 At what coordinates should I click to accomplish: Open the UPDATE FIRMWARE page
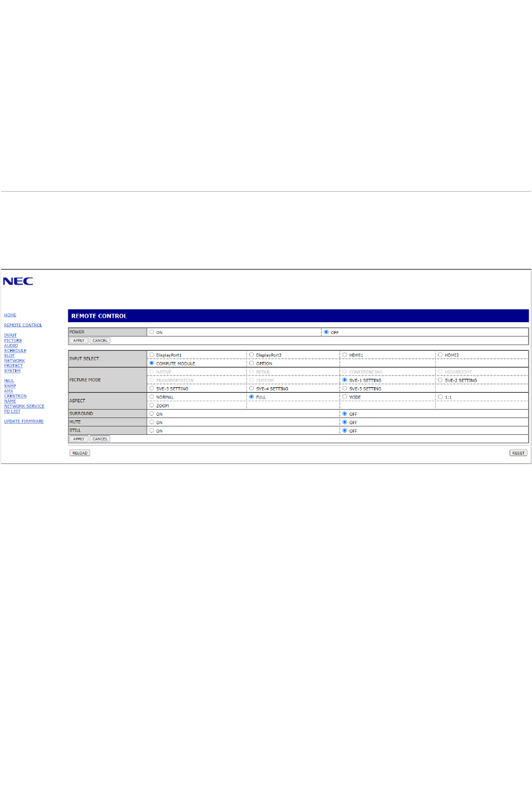click(x=24, y=421)
